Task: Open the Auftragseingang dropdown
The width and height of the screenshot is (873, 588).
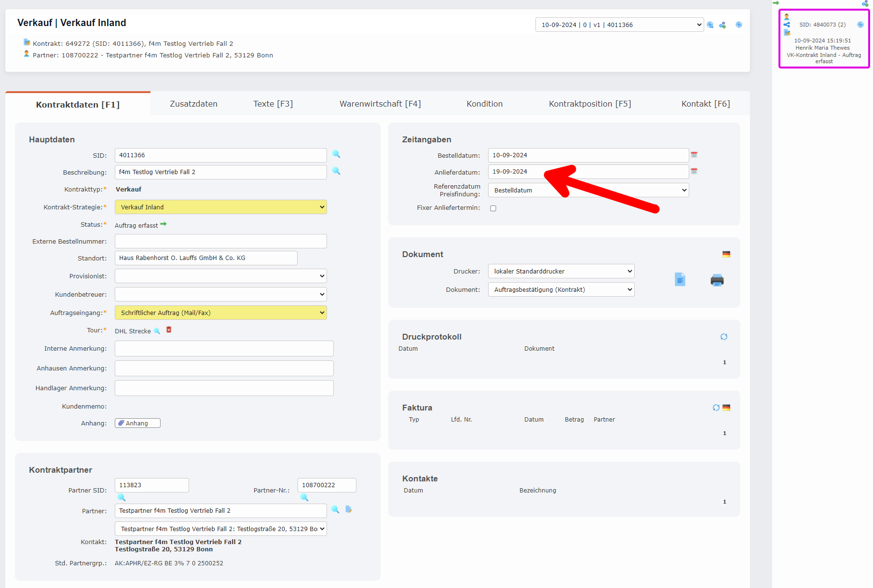Action: click(x=220, y=313)
